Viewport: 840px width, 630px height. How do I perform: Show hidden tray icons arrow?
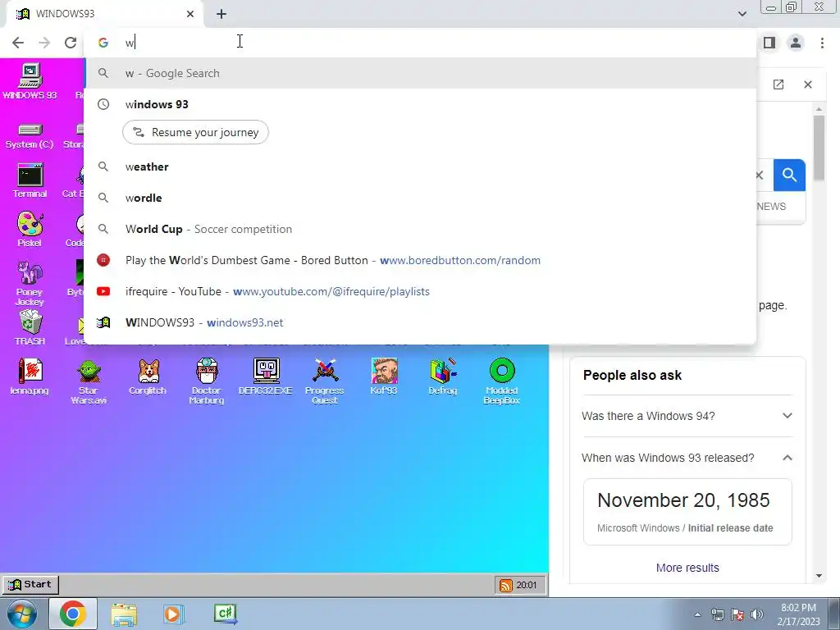(x=697, y=614)
